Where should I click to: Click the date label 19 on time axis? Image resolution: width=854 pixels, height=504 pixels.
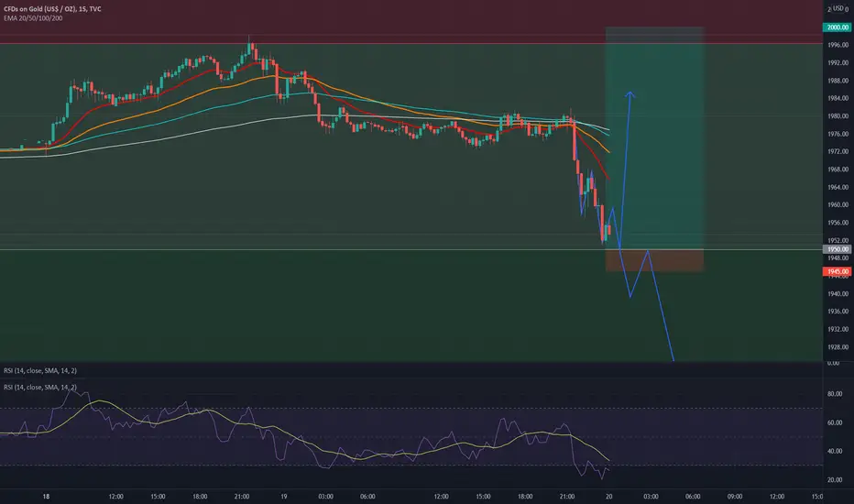[284, 497]
